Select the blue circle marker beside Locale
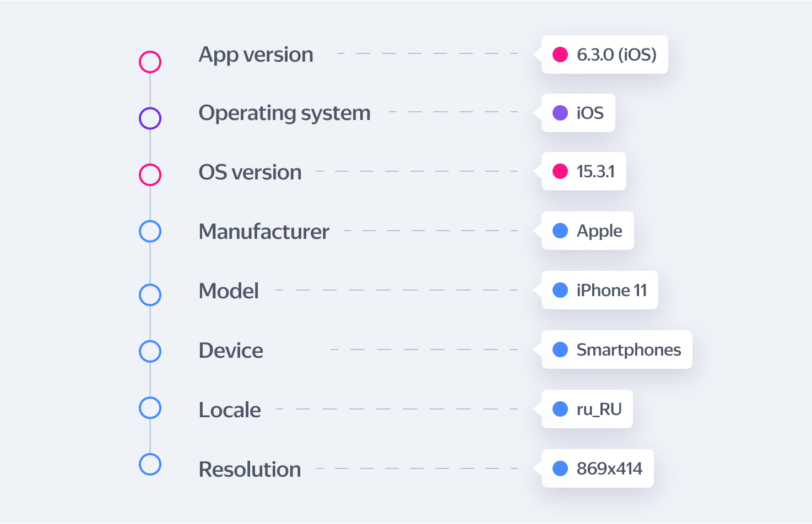This screenshot has height=524, width=812. click(150, 408)
